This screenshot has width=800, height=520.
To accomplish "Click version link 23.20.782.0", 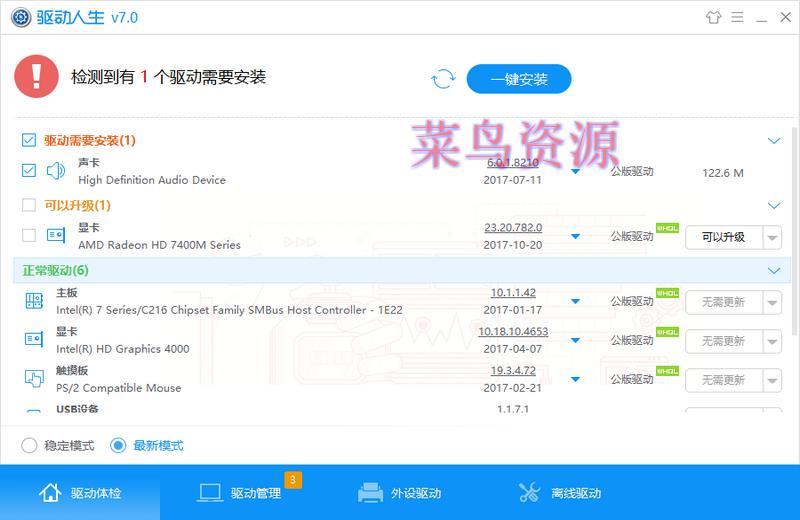I will coord(513,228).
